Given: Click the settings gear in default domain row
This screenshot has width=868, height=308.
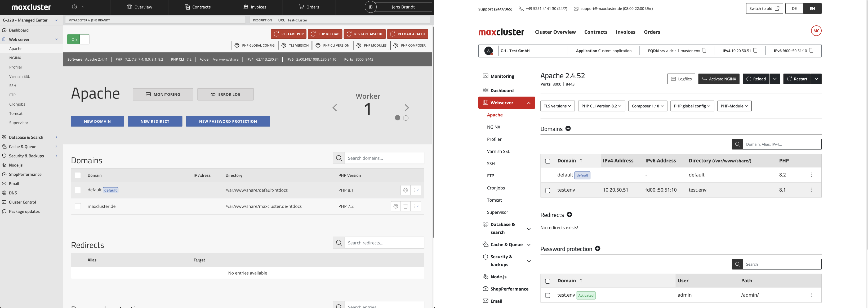Looking at the screenshot, I should point(406,190).
